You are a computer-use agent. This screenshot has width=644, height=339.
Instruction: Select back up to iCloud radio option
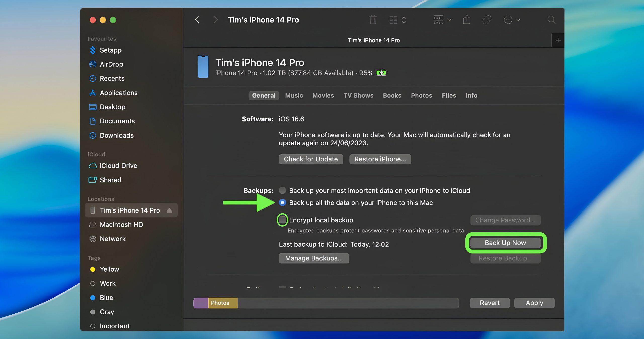282,190
